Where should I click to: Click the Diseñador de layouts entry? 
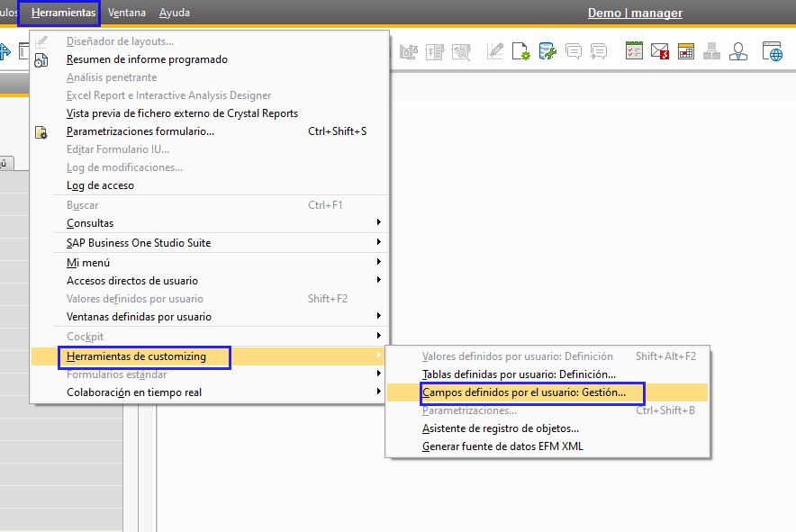pos(120,41)
